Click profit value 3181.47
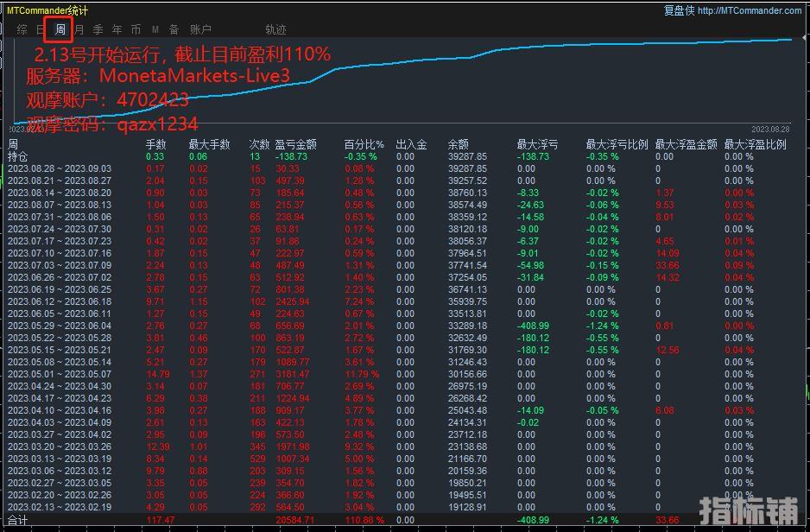The height and width of the screenshot is (532, 810). tap(293, 374)
